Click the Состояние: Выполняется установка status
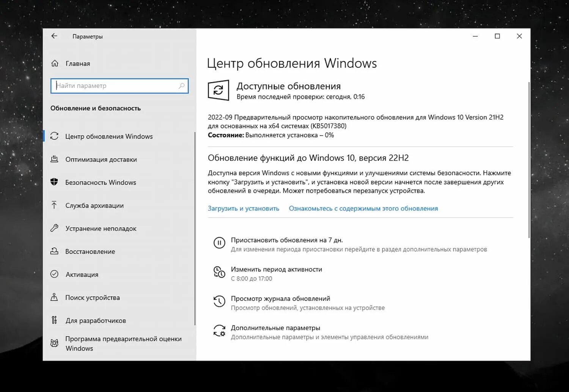 (x=271, y=135)
